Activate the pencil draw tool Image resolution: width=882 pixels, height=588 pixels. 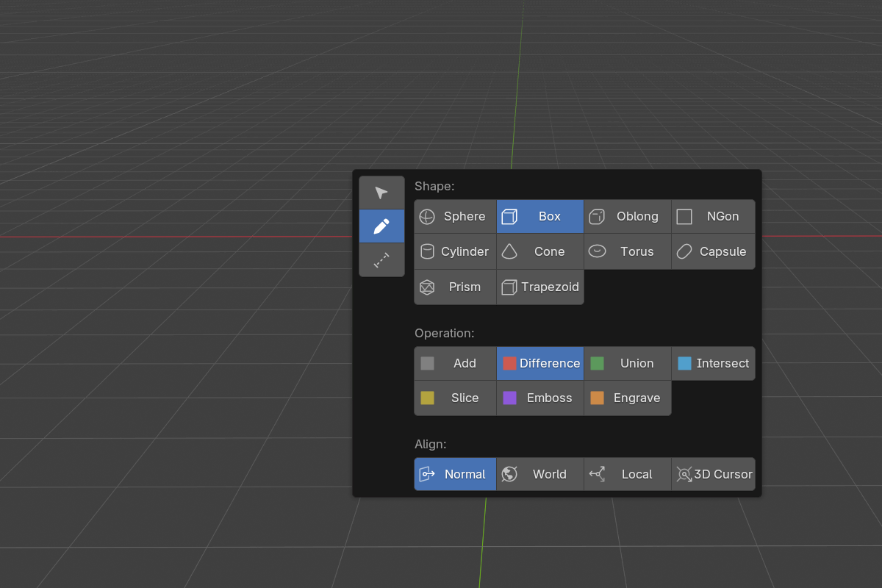(x=381, y=226)
